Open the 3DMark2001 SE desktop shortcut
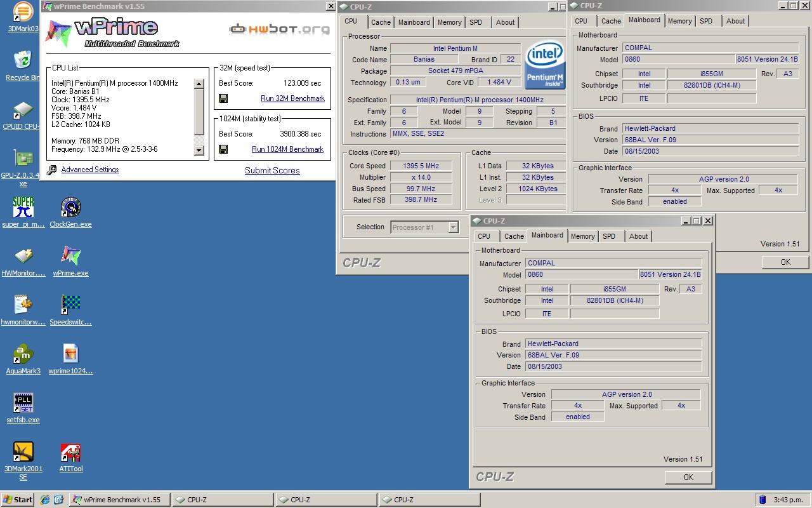 [23, 461]
